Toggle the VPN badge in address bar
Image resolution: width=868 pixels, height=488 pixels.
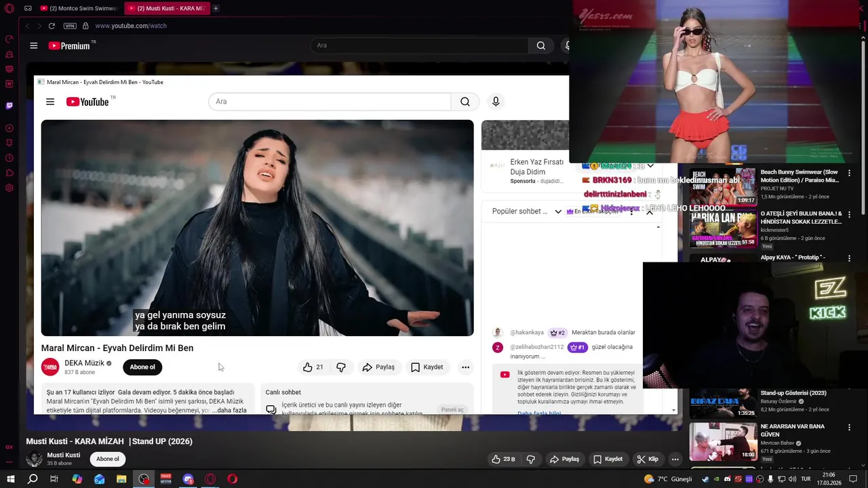[70, 26]
